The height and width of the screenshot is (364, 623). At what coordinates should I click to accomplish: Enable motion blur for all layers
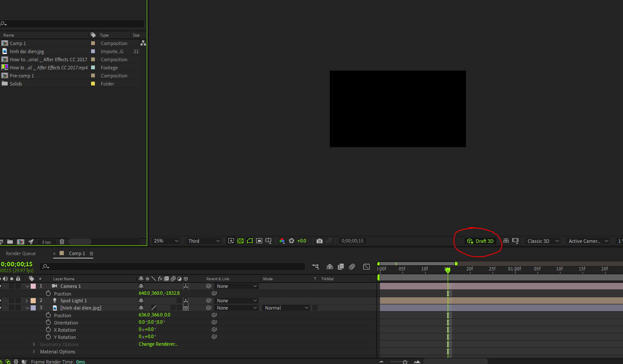tap(352, 266)
